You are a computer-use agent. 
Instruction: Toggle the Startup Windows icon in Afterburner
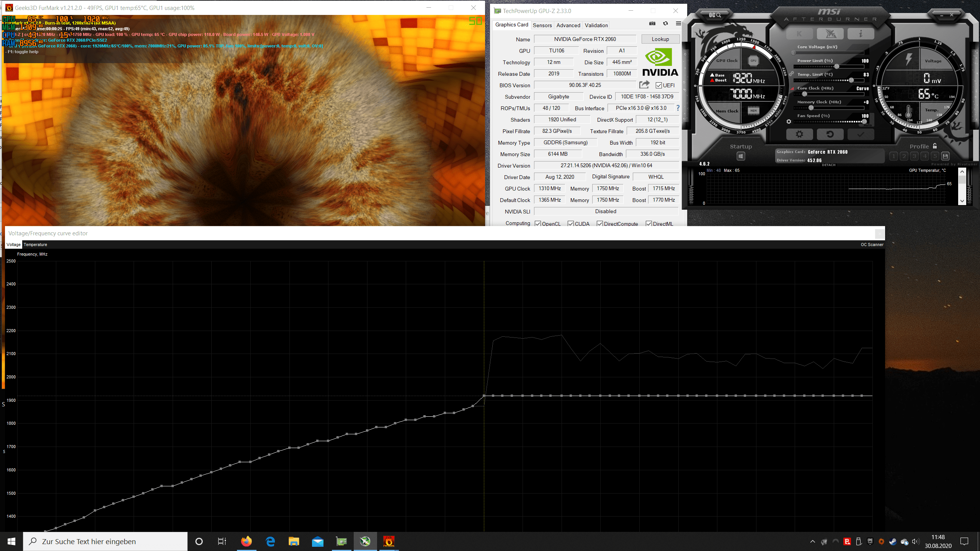click(741, 156)
